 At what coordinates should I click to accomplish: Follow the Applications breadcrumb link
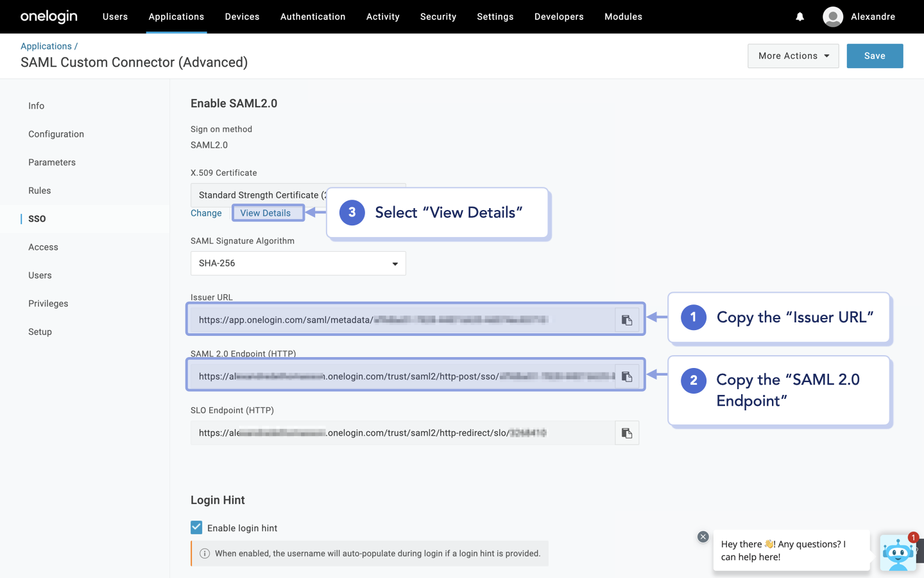[46, 46]
